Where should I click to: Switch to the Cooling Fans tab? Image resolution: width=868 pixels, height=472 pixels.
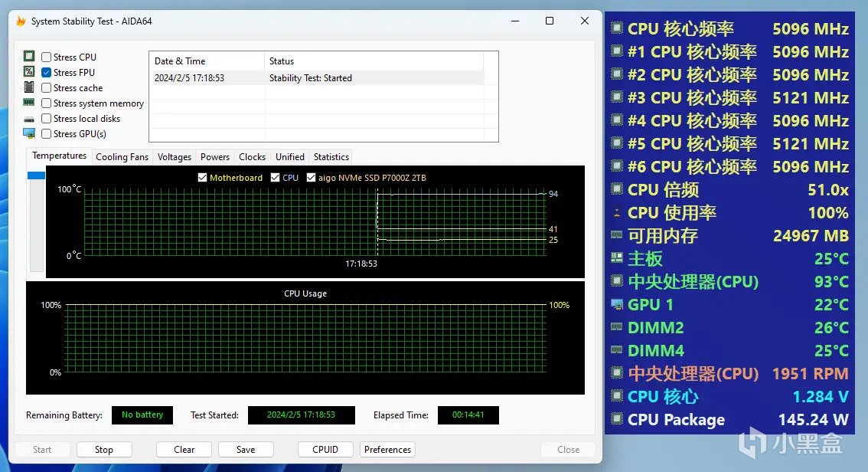122,157
